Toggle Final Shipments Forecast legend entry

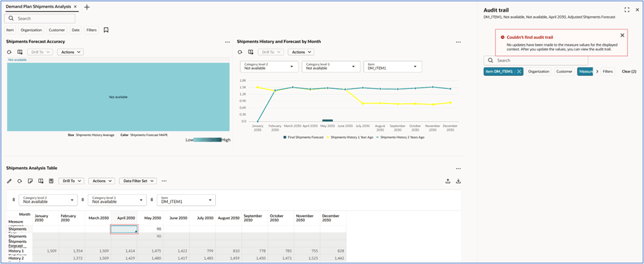pos(303,137)
